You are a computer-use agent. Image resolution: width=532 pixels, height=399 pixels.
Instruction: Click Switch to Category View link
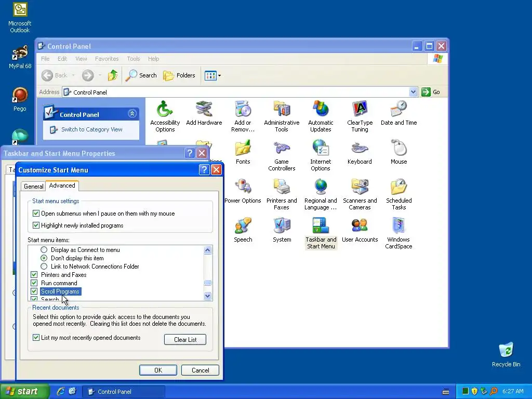[91, 129]
